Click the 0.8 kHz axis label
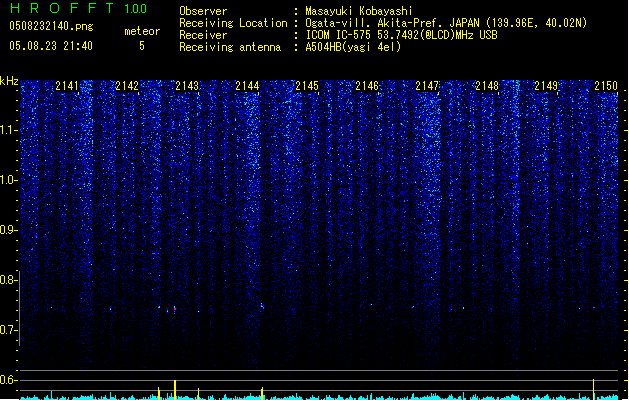 (x=9, y=280)
